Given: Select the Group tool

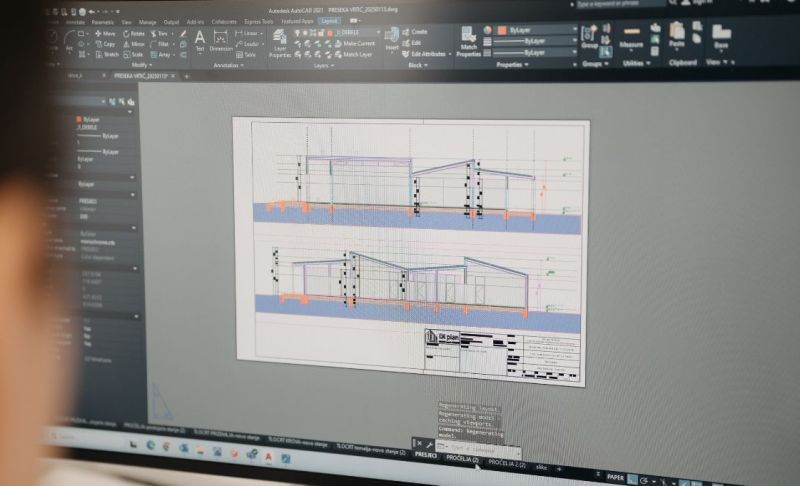Looking at the screenshot, I should coord(591,37).
